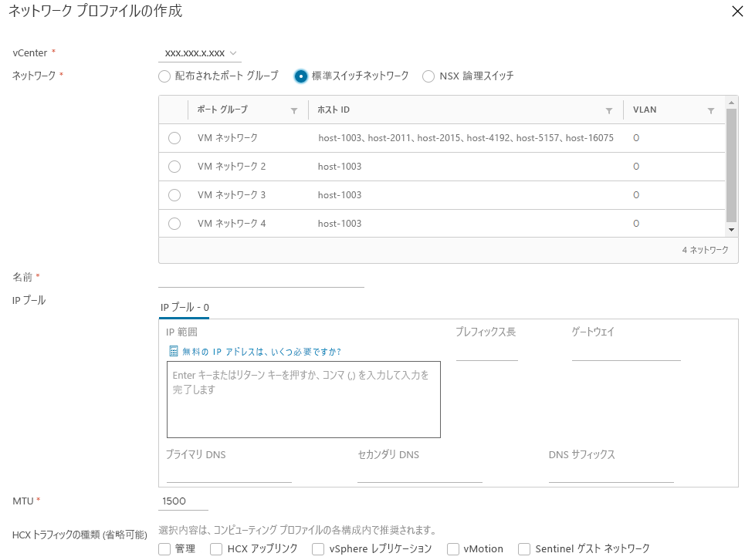Focus the ゲートウェイ input field
This screenshot has width=745, height=560.
pos(626,353)
